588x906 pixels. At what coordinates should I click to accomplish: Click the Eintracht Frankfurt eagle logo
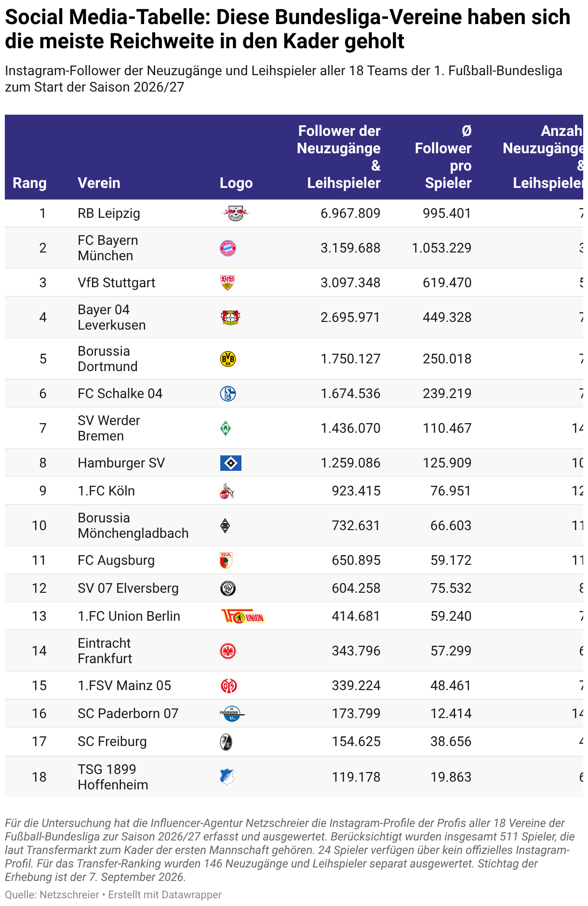click(x=228, y=651)
